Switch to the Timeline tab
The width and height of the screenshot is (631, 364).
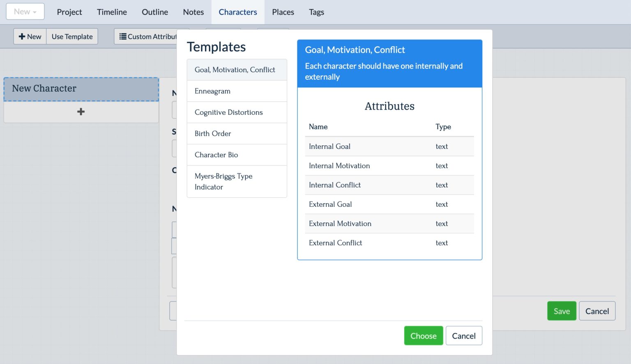coord(112,12)
